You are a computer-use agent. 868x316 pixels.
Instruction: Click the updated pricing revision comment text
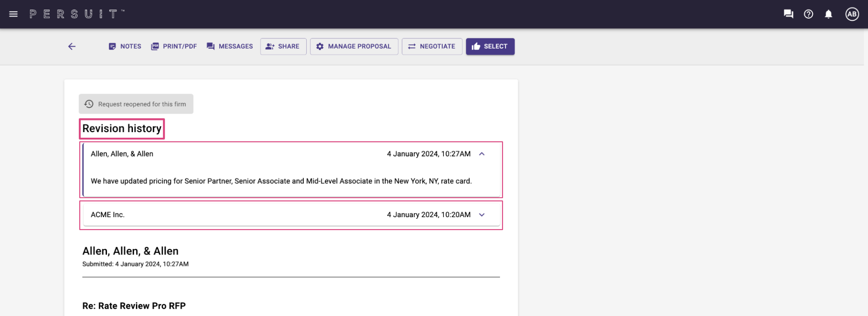coord(281,181)
